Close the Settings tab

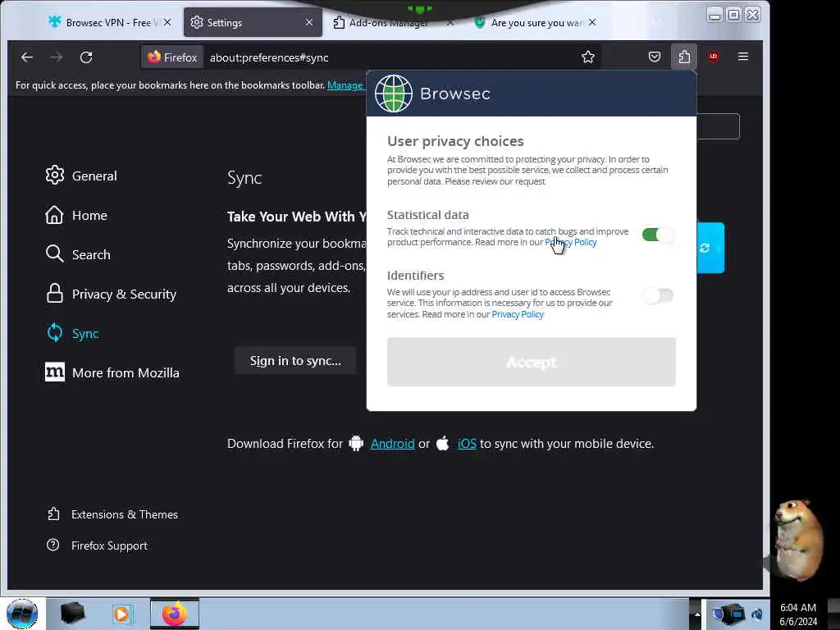pos(309,22)
